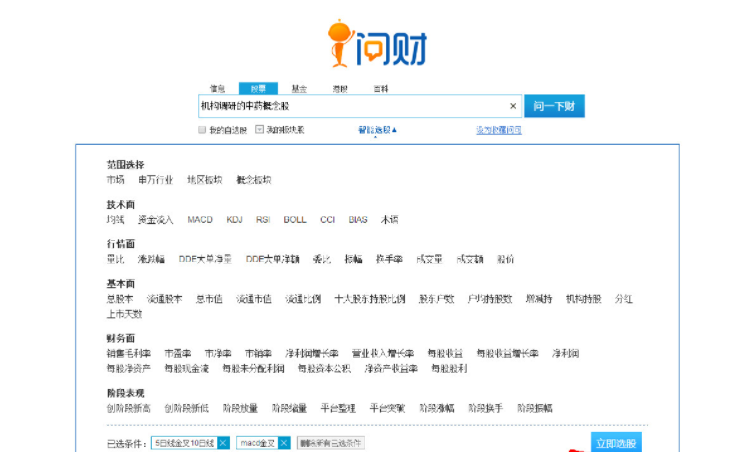Click 删除所有已选条件 button
Viewport: 756px width, 452px height.
click(x=331, y=443)
